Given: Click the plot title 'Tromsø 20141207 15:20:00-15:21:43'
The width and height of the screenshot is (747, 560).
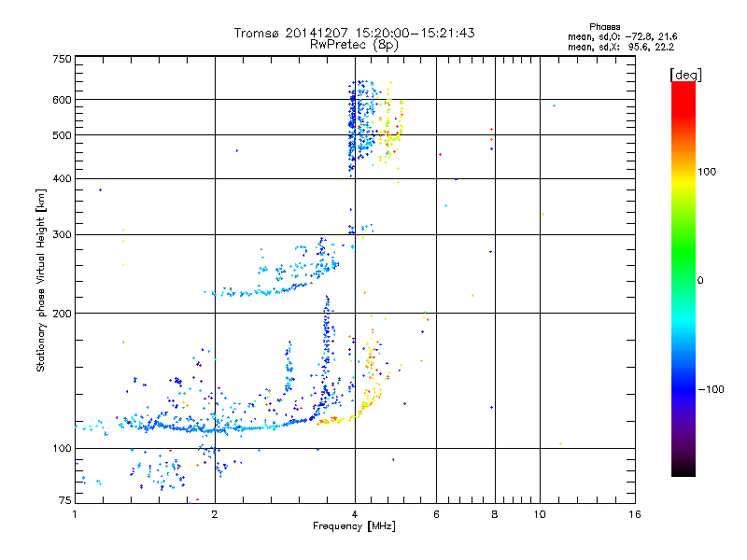Looking at the screenshot, I should (x=354, y=33).
